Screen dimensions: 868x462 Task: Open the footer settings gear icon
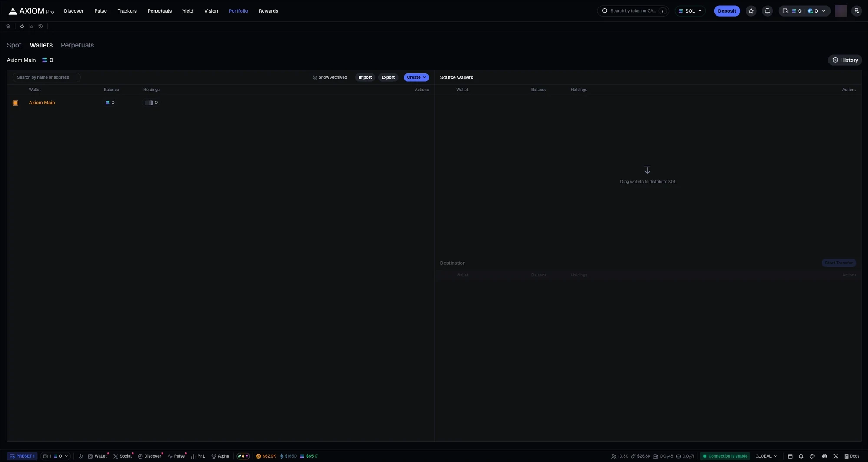[80, 456]
